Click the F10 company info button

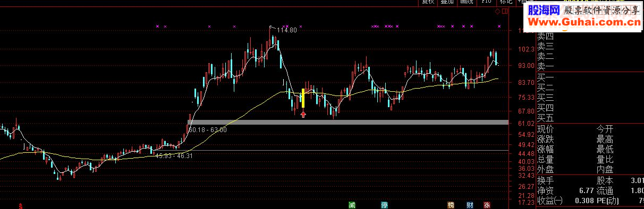[486, 2]
